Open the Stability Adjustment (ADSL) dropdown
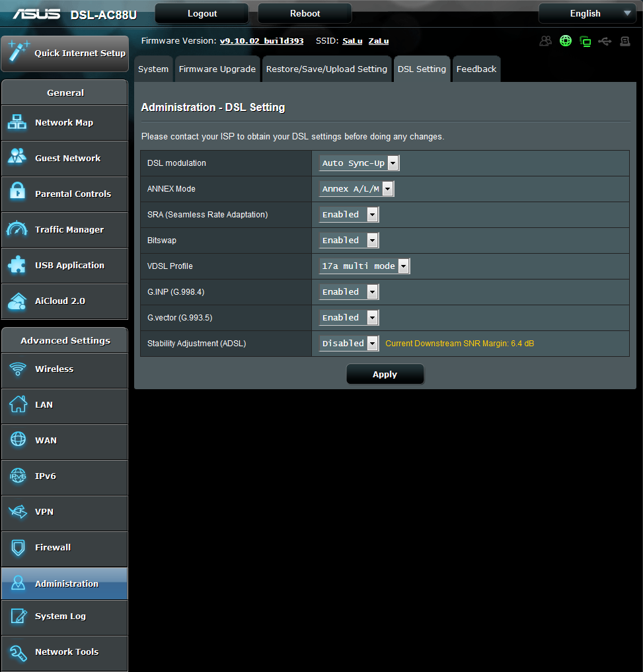This screenshot has width=643, height=672. [349, 343]
